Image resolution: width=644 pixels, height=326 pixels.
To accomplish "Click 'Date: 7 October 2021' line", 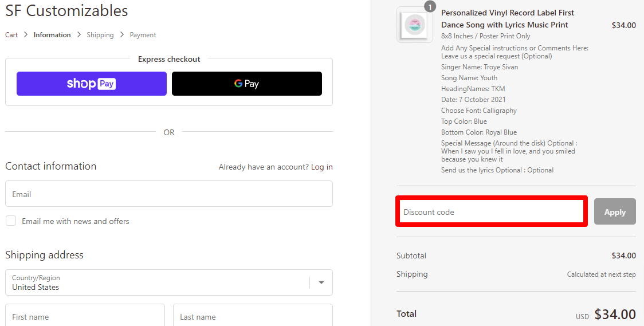I will click(x=473, y=99).
